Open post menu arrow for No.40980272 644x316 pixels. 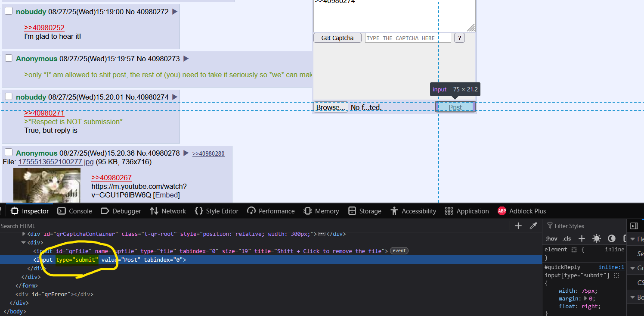[x=175, y=12]
